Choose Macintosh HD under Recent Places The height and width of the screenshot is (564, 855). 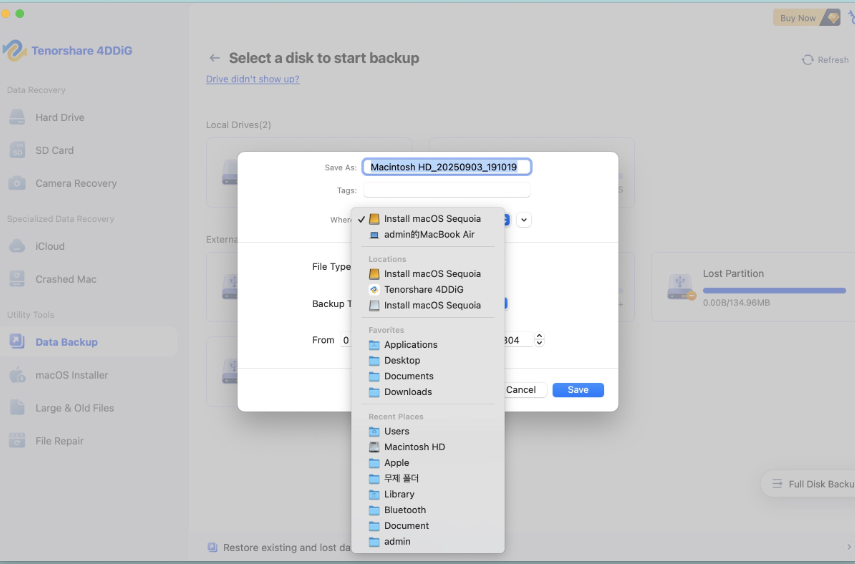pyautogui.click(x=428, y=447)
